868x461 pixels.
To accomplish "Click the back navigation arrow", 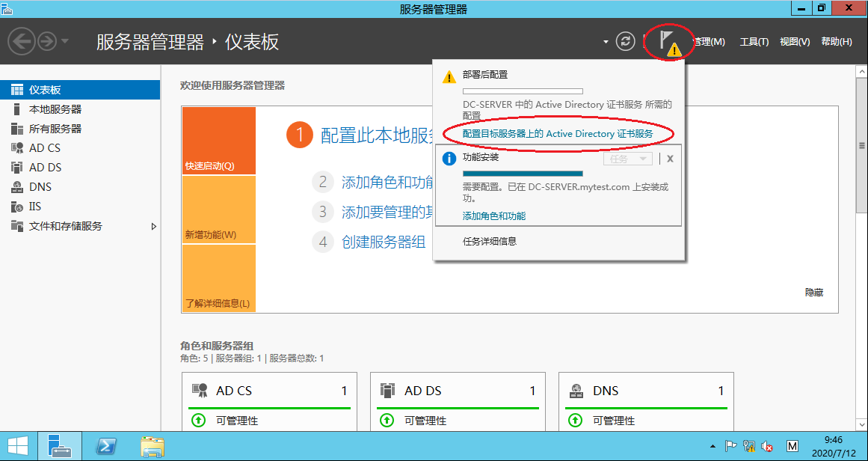I will [x=22, y=42].
